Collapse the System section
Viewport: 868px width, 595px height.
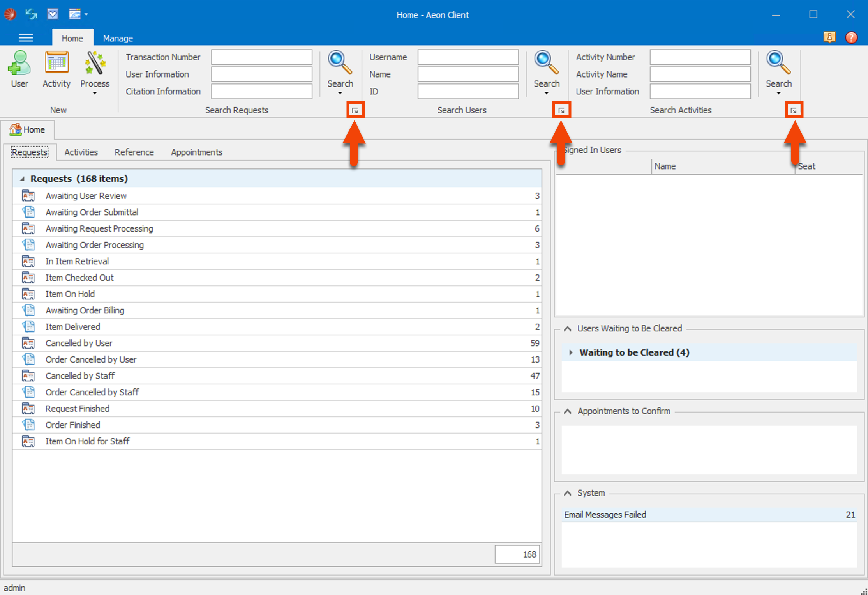pos(568,492)
